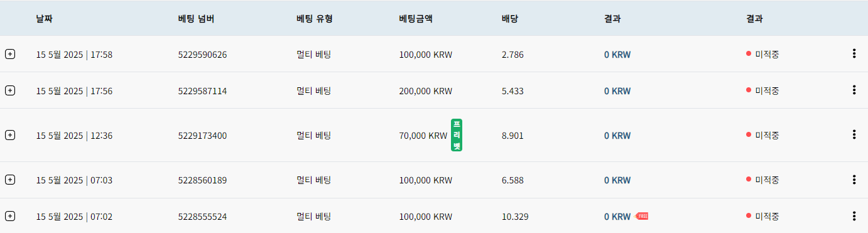
Task: Open three-dot menu for bet 5229590626
Action: [x=854, y=53]
